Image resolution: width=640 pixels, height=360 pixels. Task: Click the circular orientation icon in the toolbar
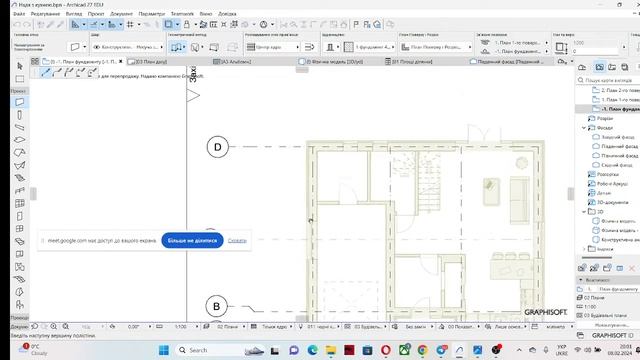tap(264, 24)
